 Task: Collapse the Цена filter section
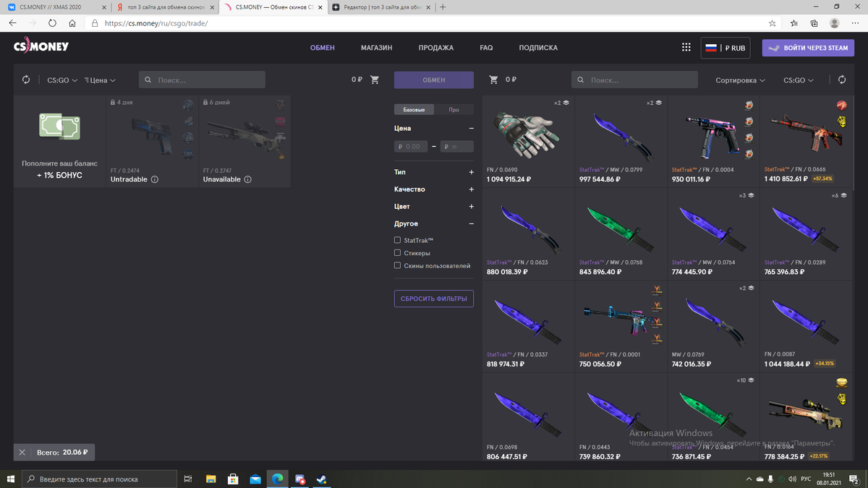pos(471,128)
